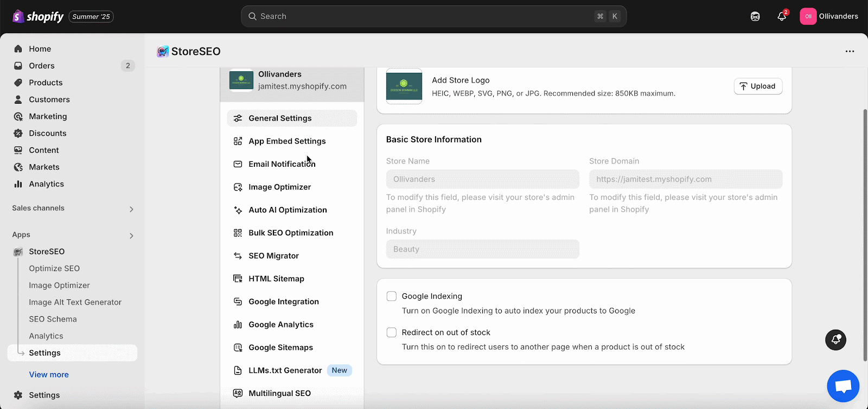Enable the Google Indexing checkbox

(x=391, y=296)
